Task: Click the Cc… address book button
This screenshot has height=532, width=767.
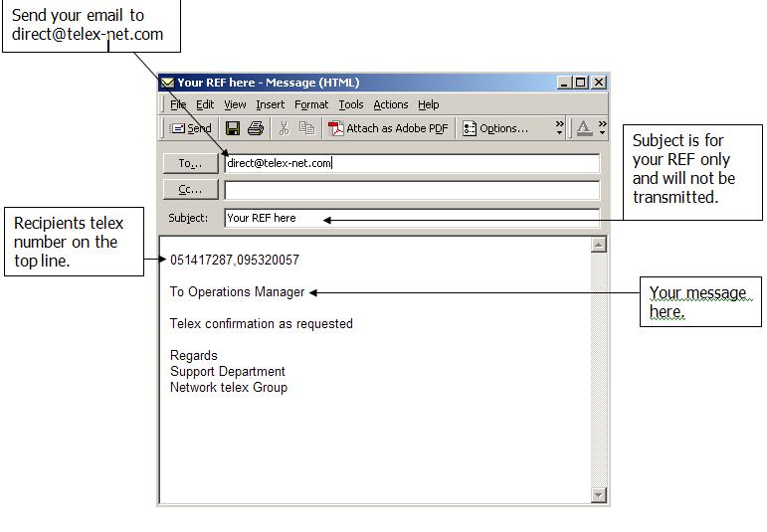Action: (190, 189)
